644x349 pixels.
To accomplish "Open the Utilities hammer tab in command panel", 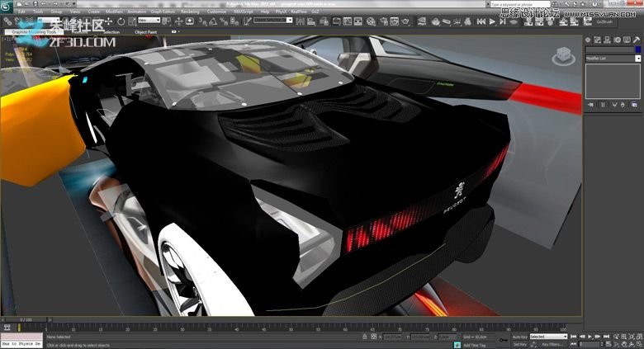I will [637, 40].
